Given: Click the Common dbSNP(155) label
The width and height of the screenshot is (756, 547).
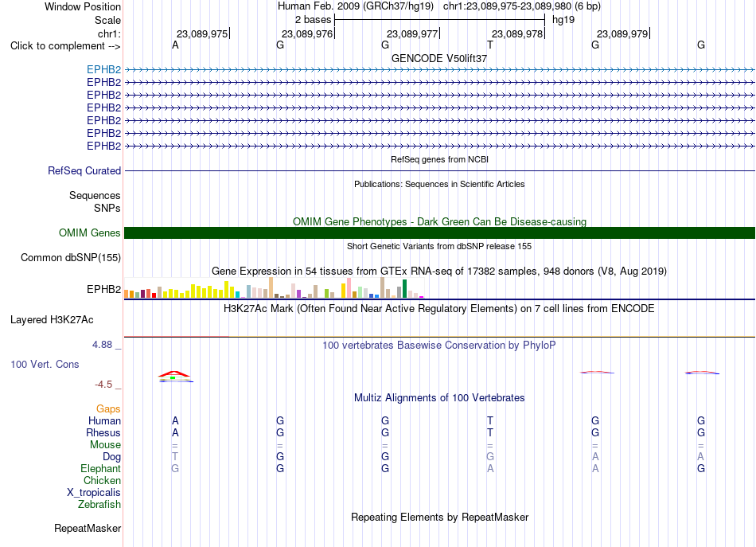Looking at the screenshot, I should point(70,258).
